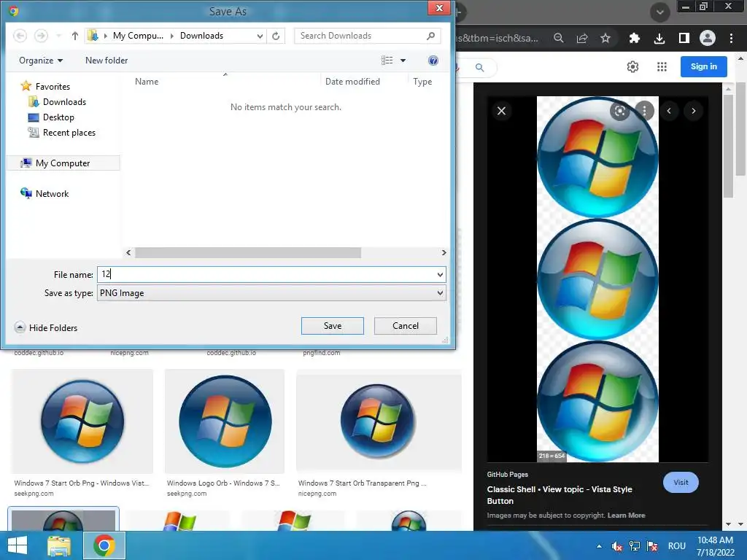Open Windows 7 Start Orb Png thumbnail from seekpng
The image size is (747, 560).
(x=82, y=421)
